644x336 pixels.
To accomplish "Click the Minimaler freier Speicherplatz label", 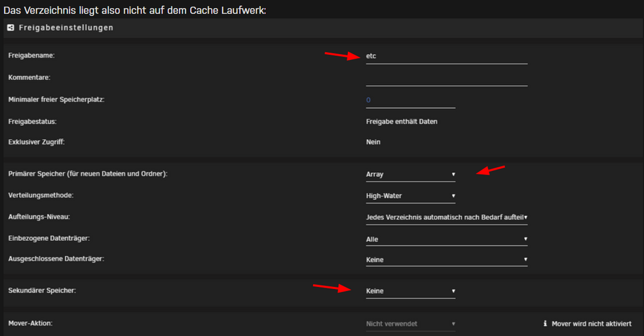I will pyautogui.click(x=56, y=99).
